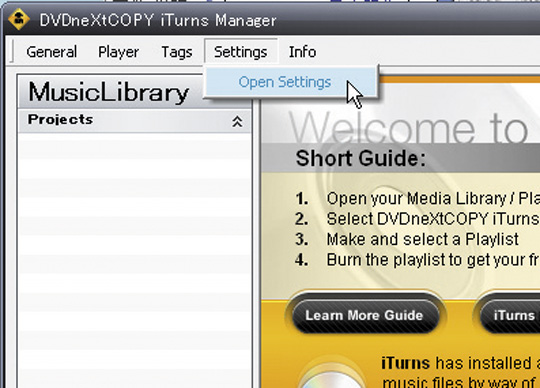Click the window title DVDneXtCOPY iTurns Manager

point(158,20)
